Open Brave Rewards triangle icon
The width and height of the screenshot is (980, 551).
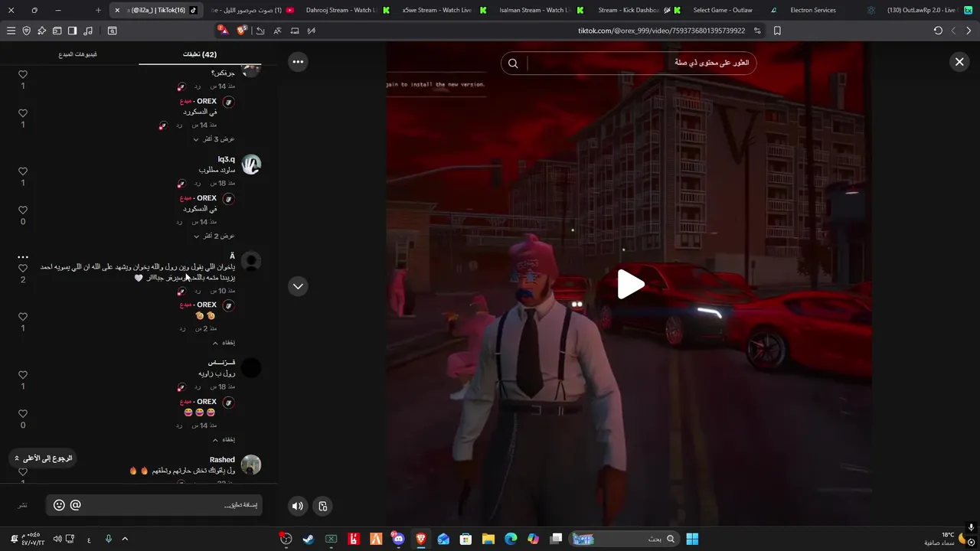[223, 30]
